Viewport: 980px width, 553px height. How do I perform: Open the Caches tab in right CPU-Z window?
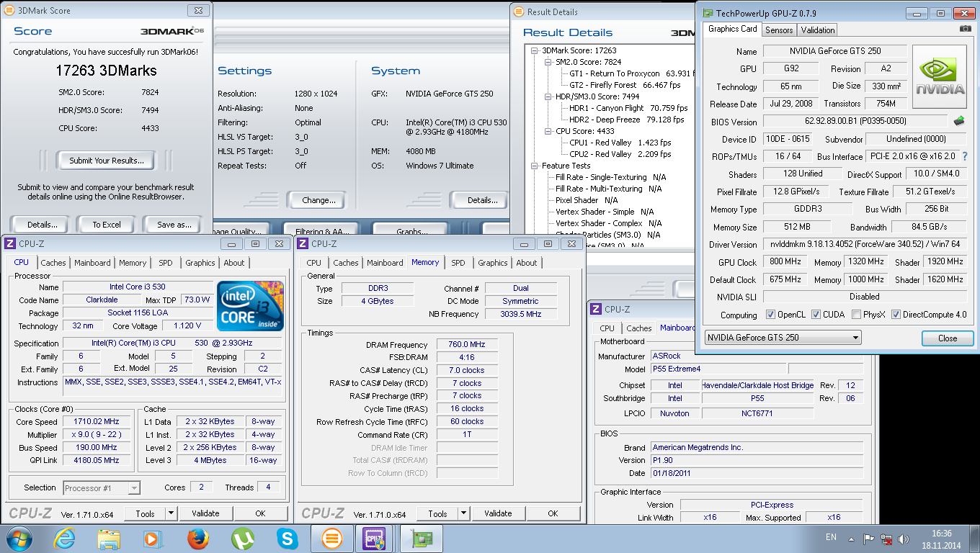click(x=638, y=328)
